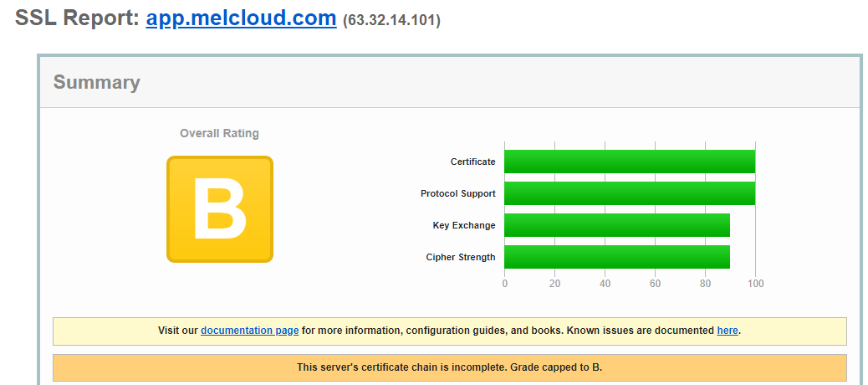Click the axis value 20

(554, 284)
